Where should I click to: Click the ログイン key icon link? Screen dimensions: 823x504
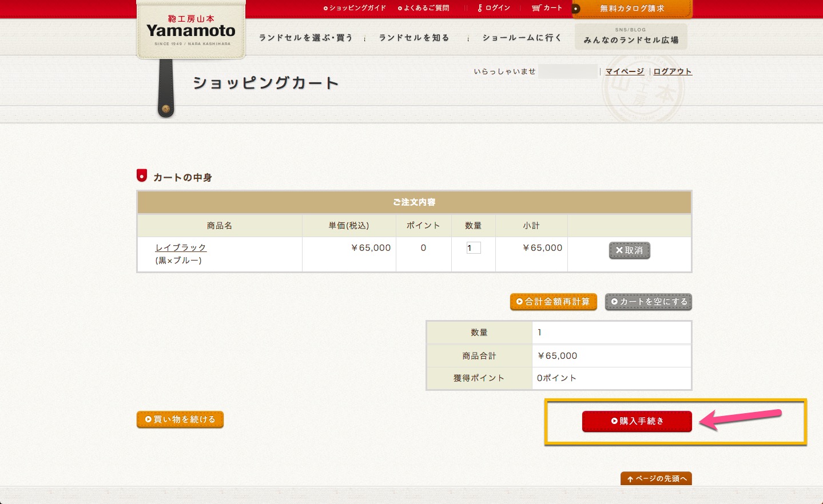click(494, 8)
